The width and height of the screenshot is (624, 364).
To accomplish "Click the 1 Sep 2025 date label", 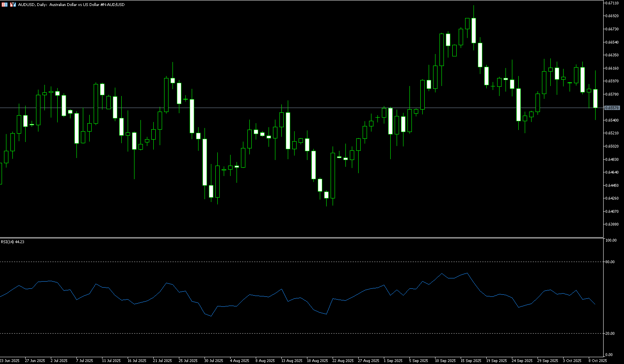I will [x=393, y=361].
